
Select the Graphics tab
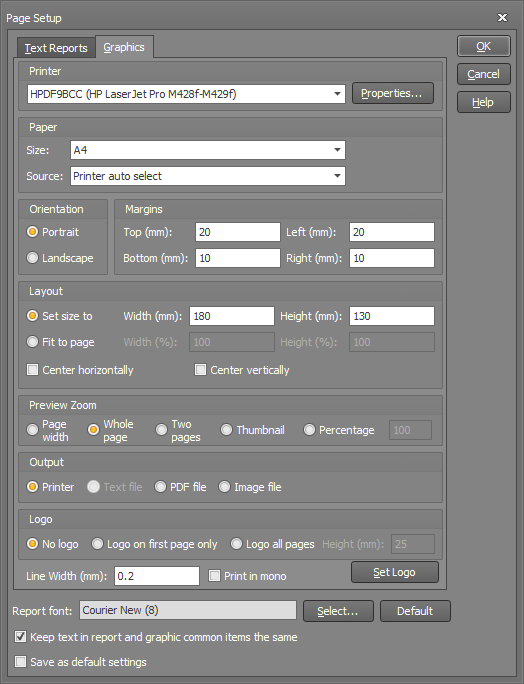click(124, 47)
